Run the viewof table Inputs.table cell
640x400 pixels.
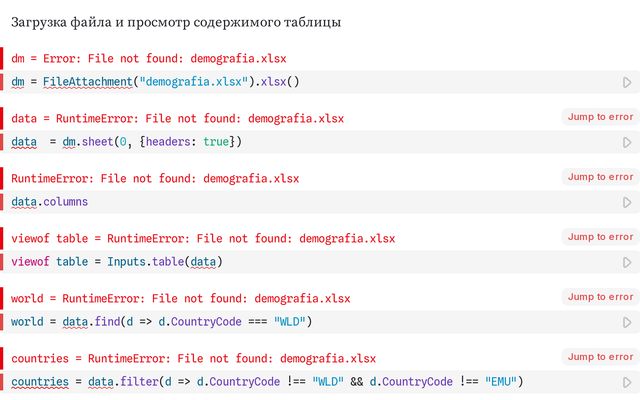tap(627, 262)
